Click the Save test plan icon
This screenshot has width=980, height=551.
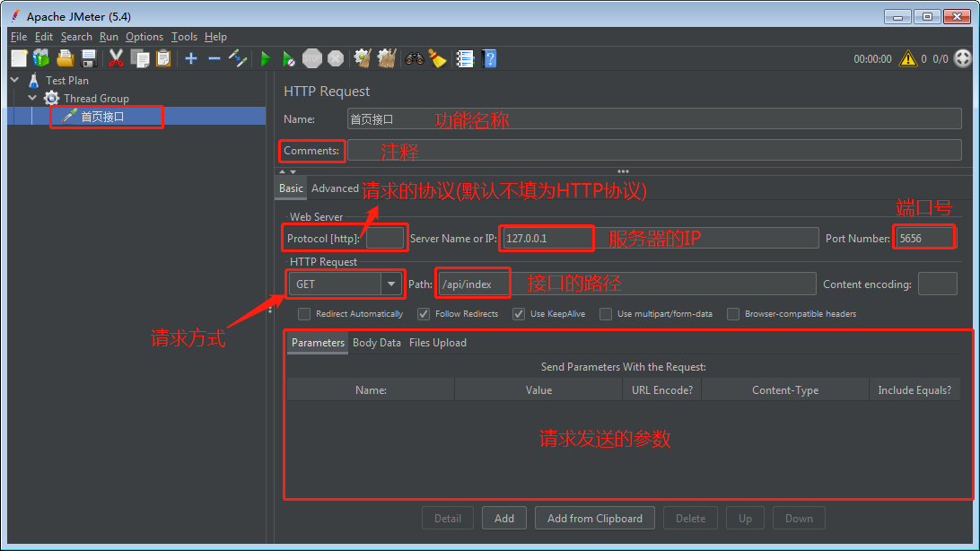(x=89, y=58)
